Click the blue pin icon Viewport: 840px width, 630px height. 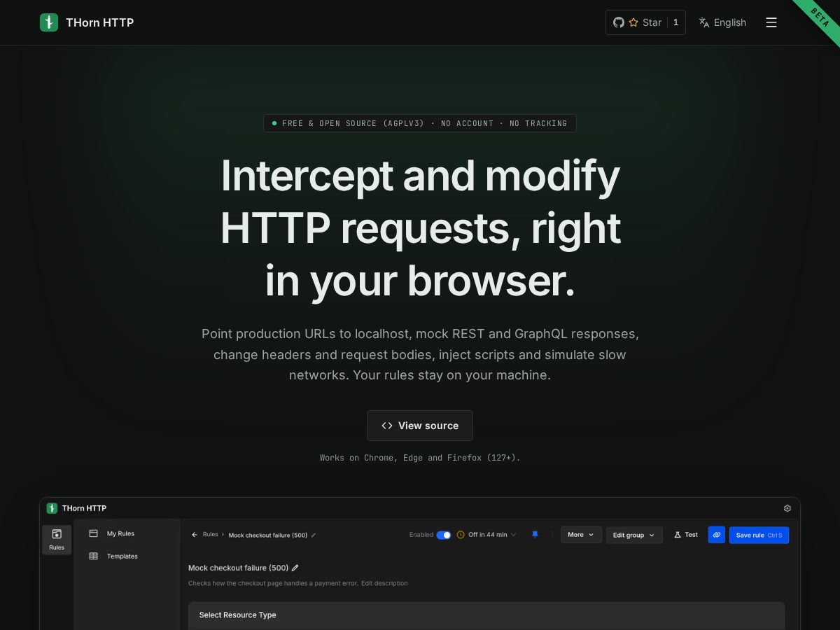pyautogui.click(x=535, y=535)
